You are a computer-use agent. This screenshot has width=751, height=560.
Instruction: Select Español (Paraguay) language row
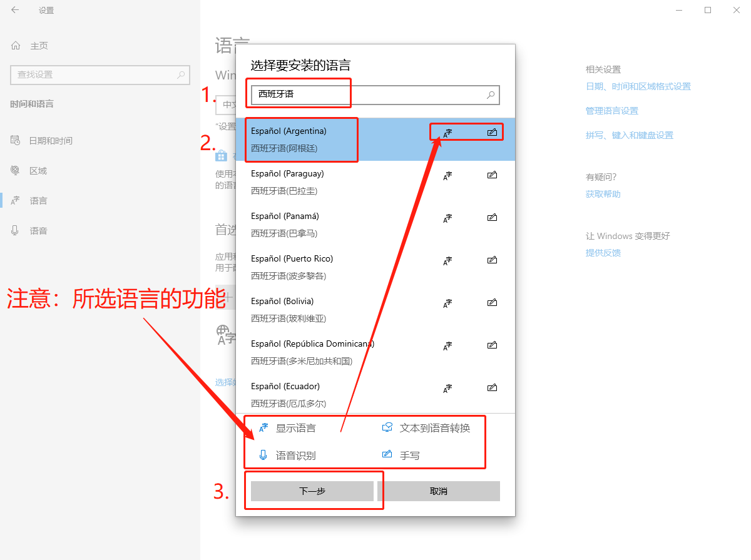click(375, 182)
